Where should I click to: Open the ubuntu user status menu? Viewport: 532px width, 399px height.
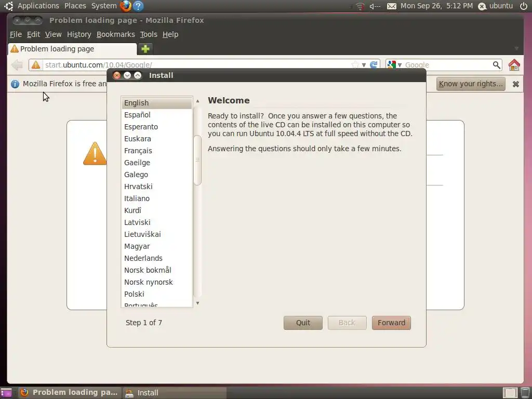(495, 6)
